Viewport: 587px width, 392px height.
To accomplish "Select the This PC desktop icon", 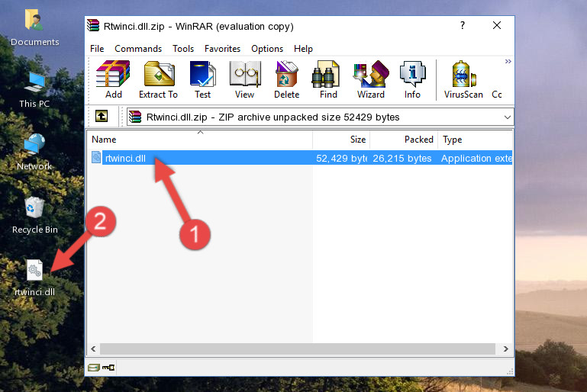I will coord(34,90).
